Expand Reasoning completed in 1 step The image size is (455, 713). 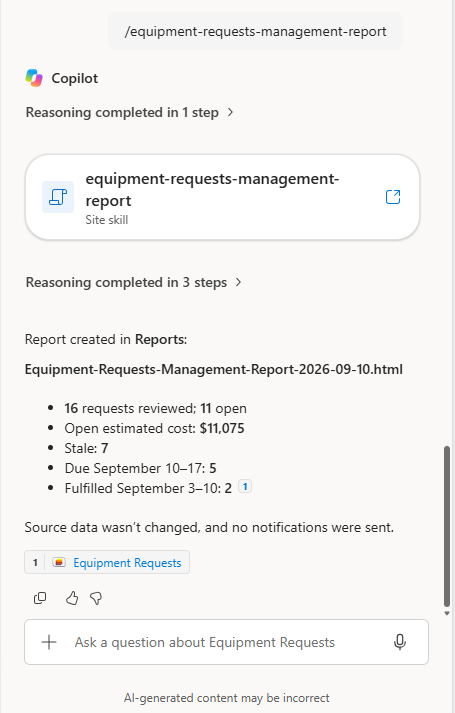pos(130,112)
